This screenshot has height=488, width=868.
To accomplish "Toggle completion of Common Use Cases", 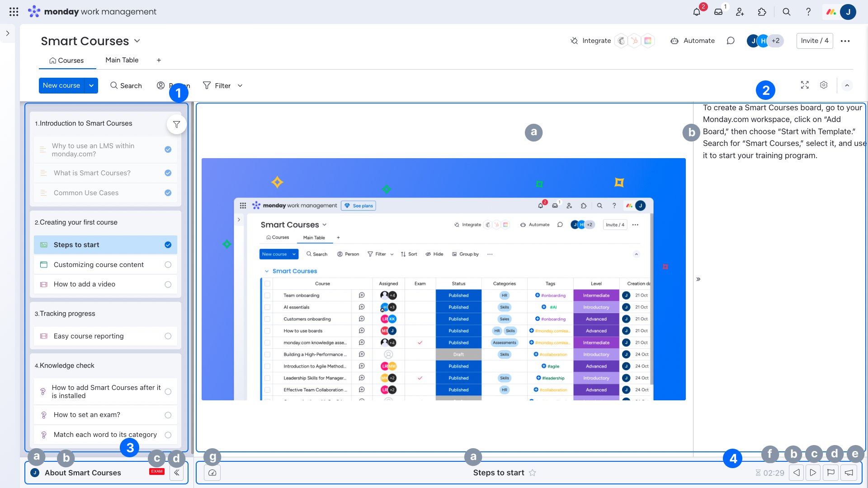I will pyautogui.click(x=168, y=193).
